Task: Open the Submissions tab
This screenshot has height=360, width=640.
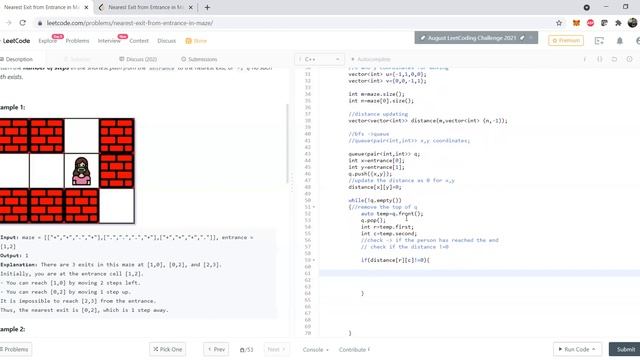Action: pos(199,59)
